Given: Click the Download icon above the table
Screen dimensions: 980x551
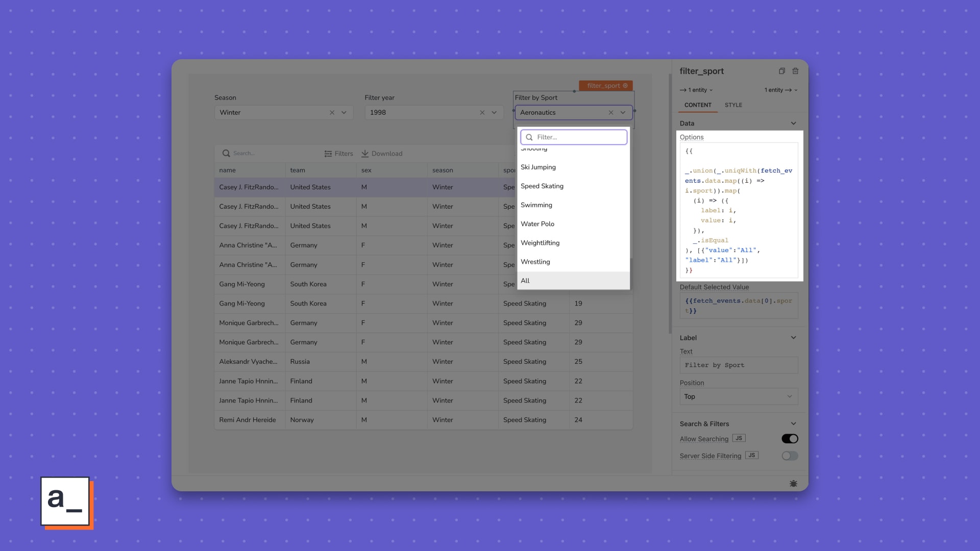Looking at the screenshot, I should click(x=365, y=153).
